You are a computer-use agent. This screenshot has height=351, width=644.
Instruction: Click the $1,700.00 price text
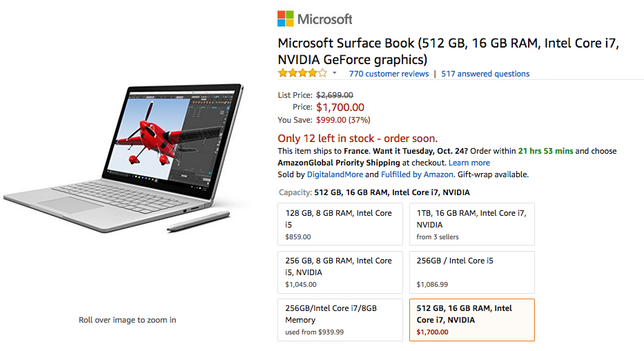(340, 107)
